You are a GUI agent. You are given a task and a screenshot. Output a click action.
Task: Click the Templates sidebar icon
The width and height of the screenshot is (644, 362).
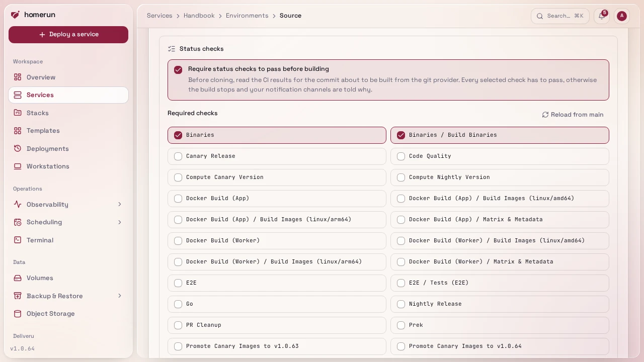(18, 131)
